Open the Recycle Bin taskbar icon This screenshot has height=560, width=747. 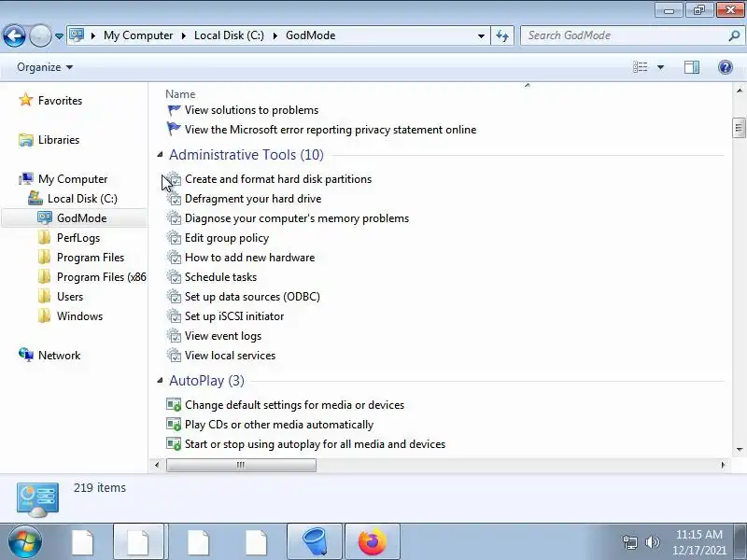[x=315, y=542]
